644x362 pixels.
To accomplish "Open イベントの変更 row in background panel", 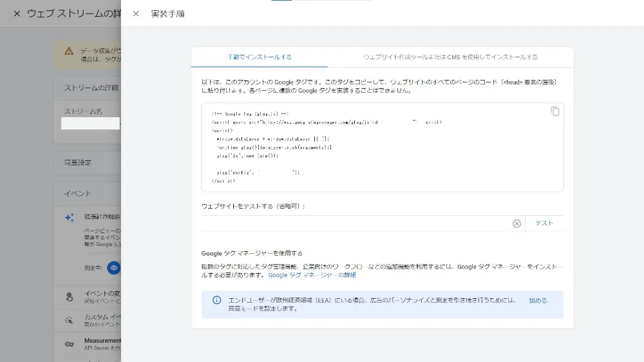I will tap(88, 297).
